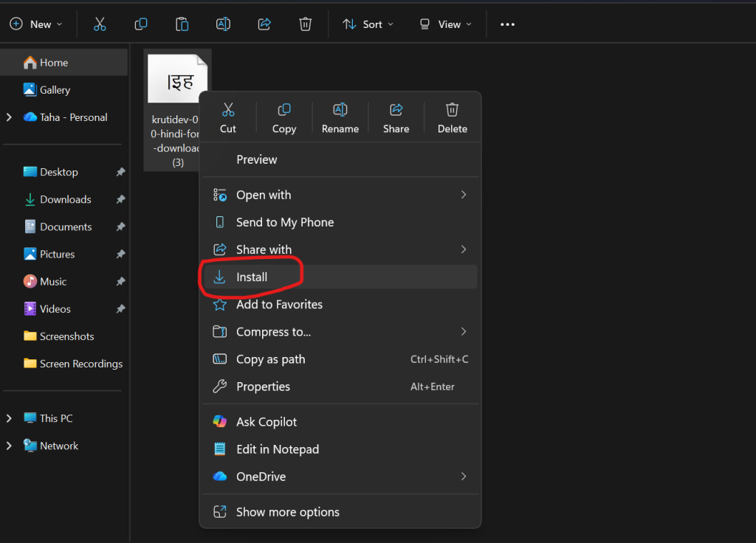The height and width of the screenshot is (543, 756).
Task: Select Delete in the context menu
Action: pyautogui.click(x=453, y=117)
